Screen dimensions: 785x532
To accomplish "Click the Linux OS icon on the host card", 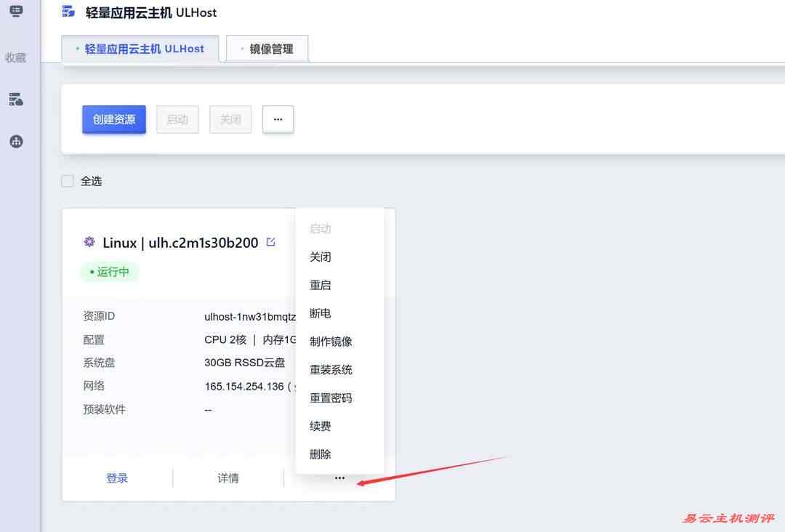I will (89, 242).
